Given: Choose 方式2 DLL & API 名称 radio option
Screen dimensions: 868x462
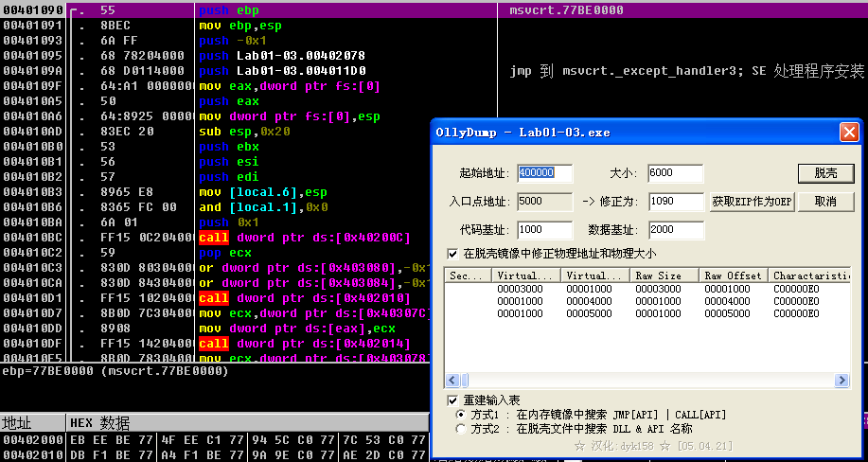Looking at the screenshot, I should click(461, 429).
